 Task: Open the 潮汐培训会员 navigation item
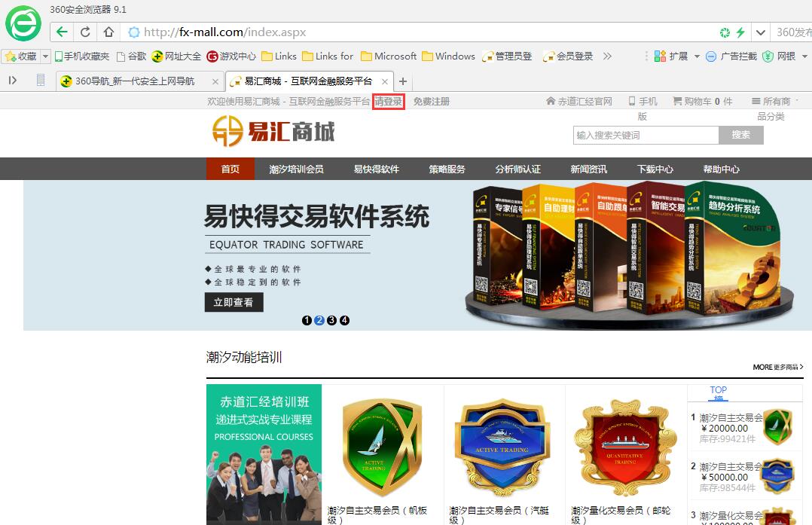[x=296, y=169]
